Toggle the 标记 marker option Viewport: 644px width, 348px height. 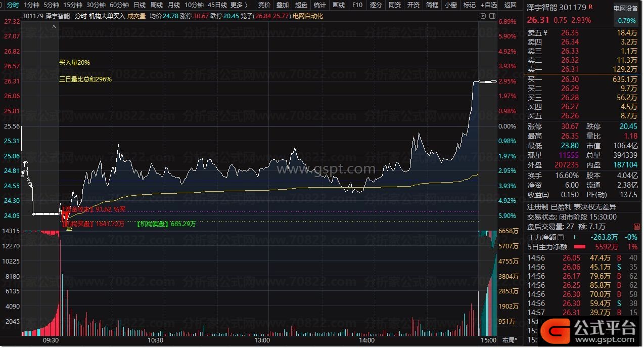click(469, 5)
